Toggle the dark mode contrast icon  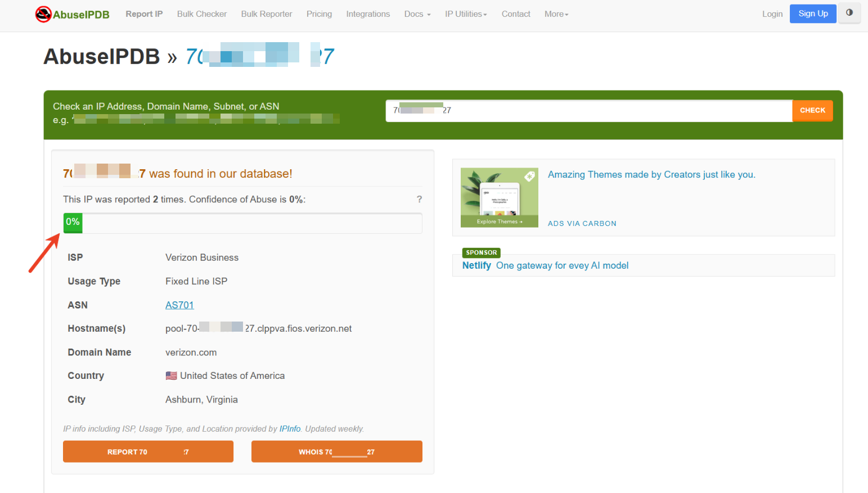(x=849, y=13)
